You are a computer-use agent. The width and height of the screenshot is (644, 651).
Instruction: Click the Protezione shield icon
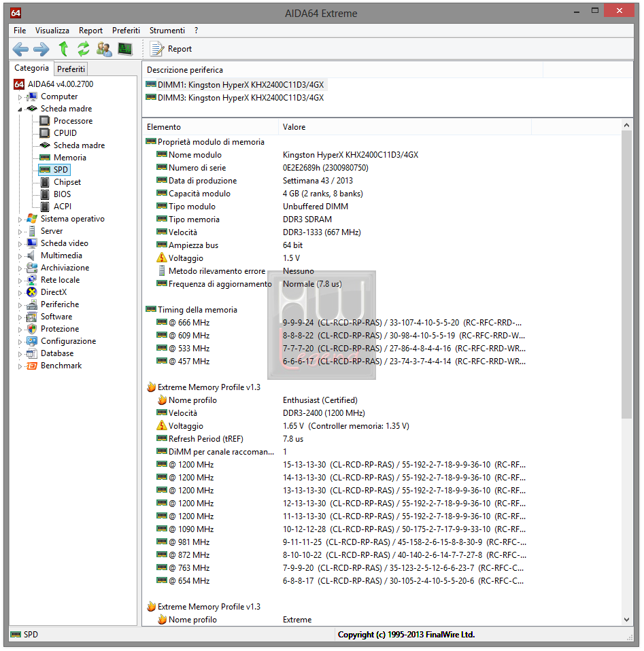point(31,329)
